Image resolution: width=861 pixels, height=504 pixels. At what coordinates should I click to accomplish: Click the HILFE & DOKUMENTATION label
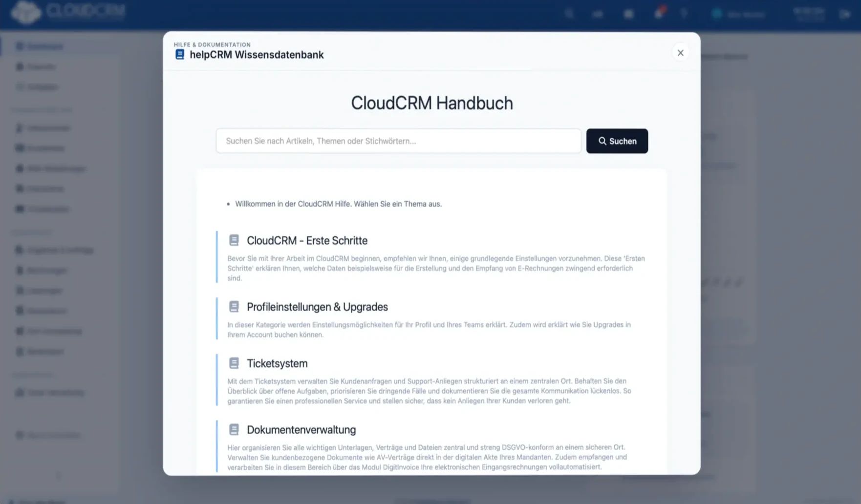tap(212, 44)
